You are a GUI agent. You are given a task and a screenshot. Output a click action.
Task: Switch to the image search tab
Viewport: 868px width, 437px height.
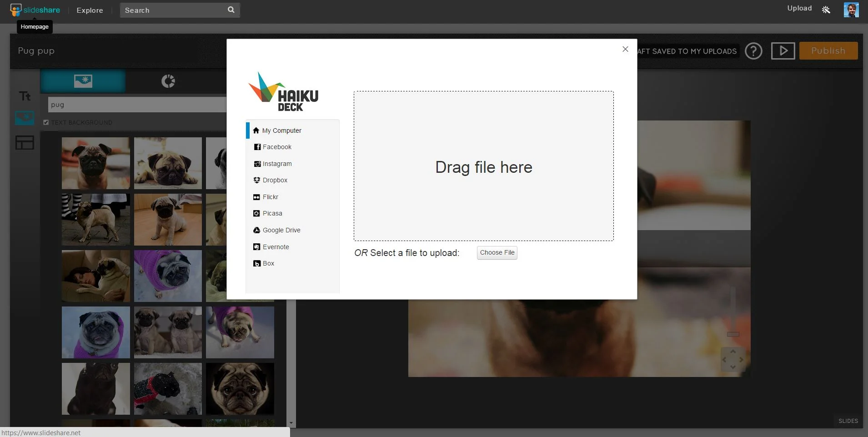coord(83,81)
